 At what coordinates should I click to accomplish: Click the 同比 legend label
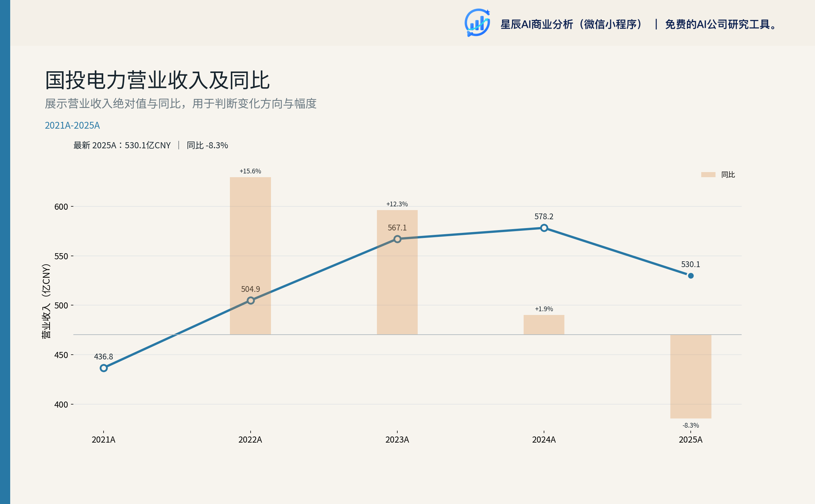pyautogui.click(x=728, y=174)
